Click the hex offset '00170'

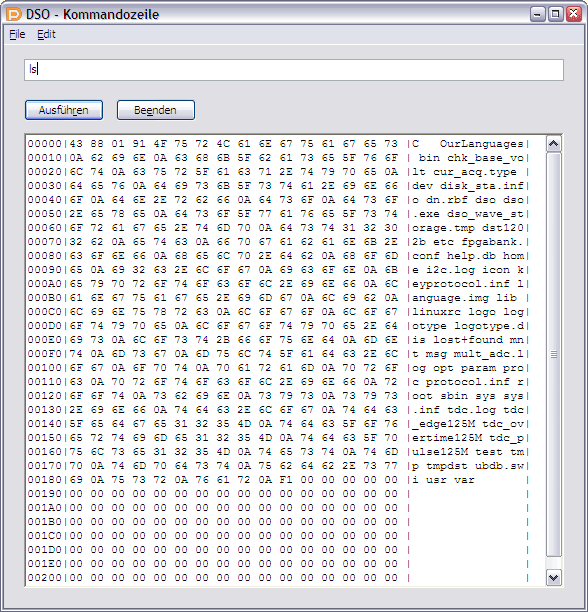click(x=44, y=466)
